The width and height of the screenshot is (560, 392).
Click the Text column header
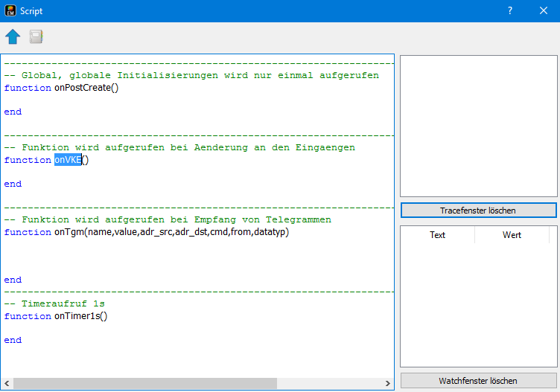(x=438, y=235)
